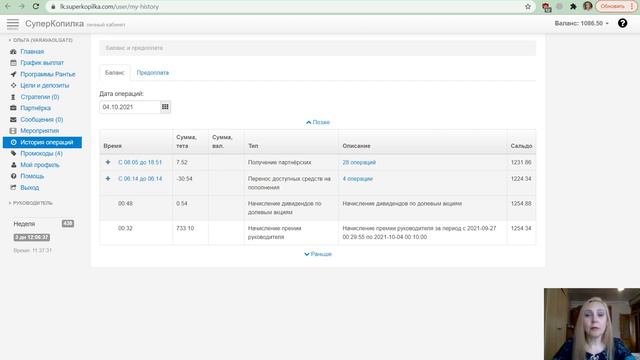Select the Баланс tab
Screen dimensions: 640x360
click(115, 73)
